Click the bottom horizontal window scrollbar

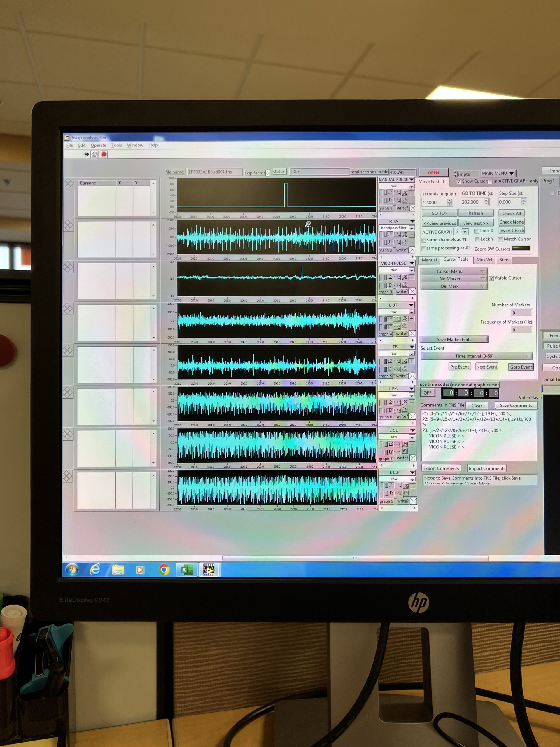coord(355,558)
